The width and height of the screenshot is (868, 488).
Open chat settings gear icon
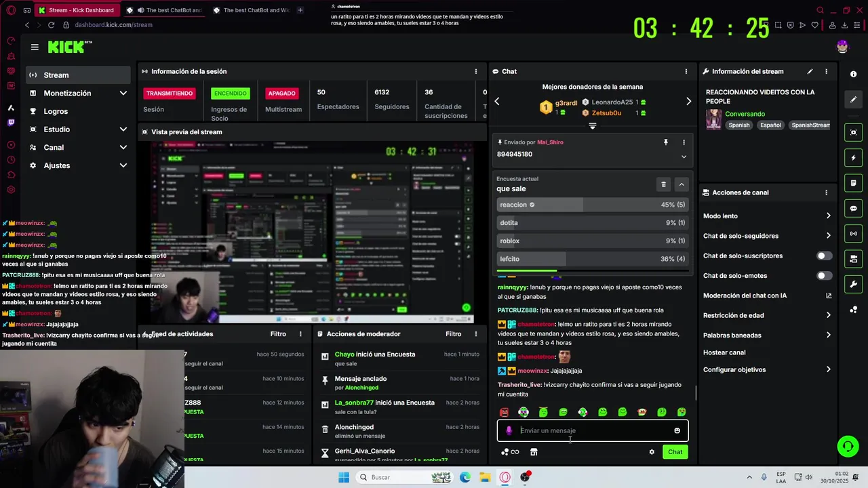pyautogui.click(x=652, y=452)
